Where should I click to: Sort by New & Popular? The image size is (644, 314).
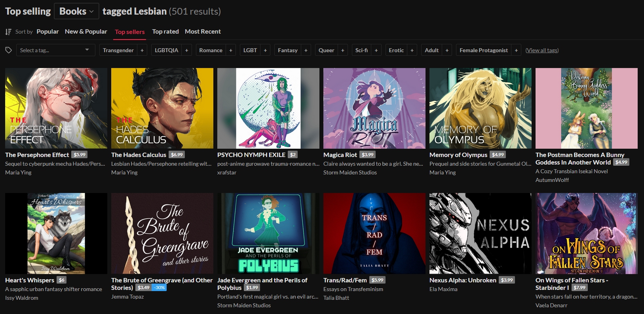pyautogui.click(x=86, y=32)
